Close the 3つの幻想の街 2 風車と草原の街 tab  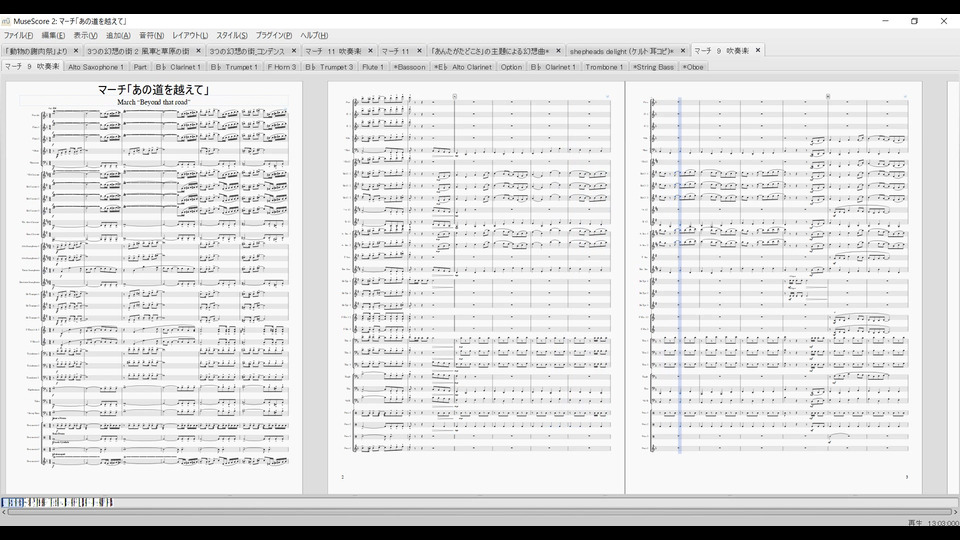point(198,51)
